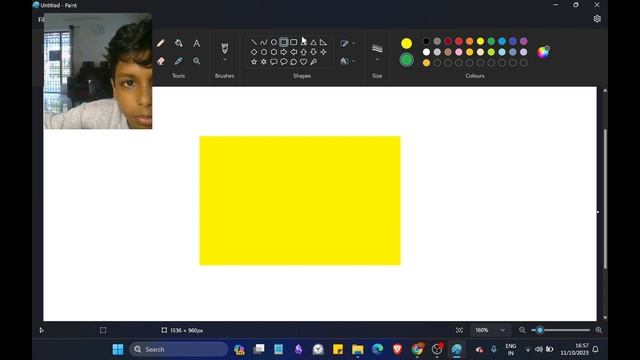
Task: Open Microsoft Edge from taskbar
Action: tap(378, 349)
